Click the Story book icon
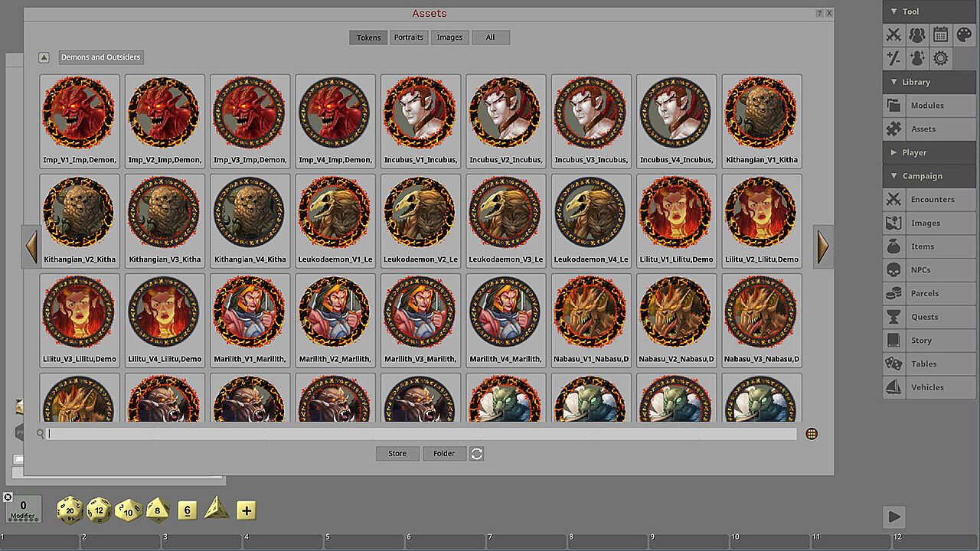Viewport: 980px width, 551px height. (893, 341)
